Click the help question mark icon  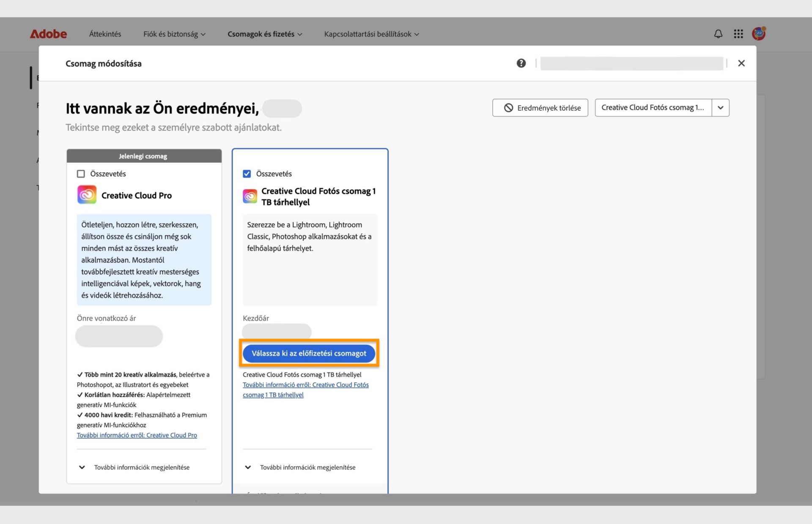tap(521, 63)
